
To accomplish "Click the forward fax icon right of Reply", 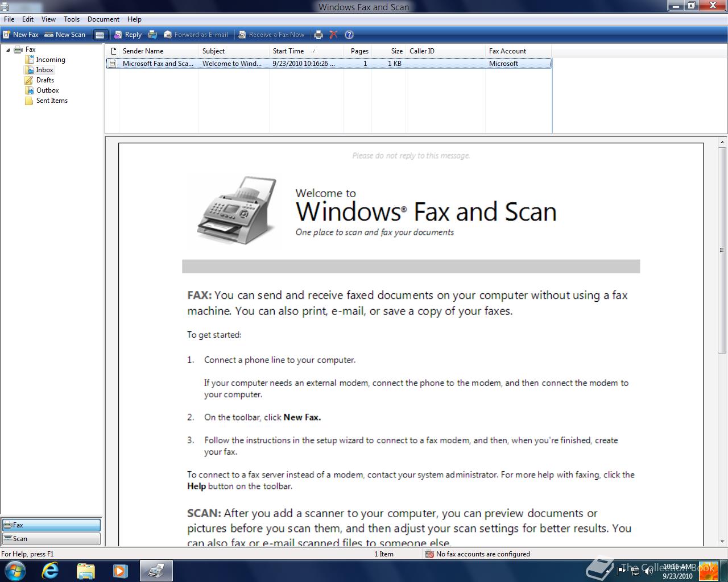I will [x=152, y=35].
